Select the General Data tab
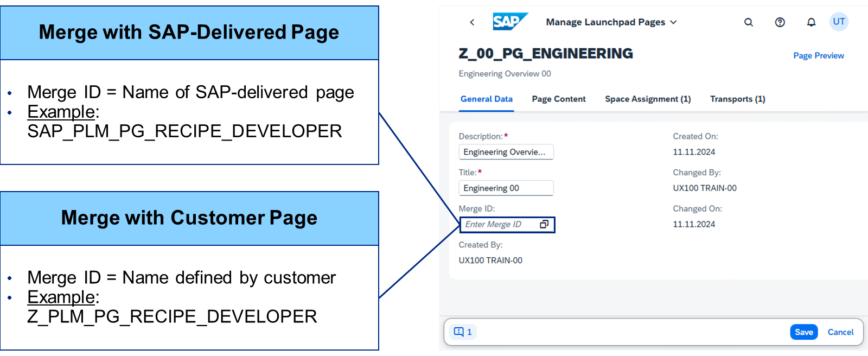 click(487, 99)
